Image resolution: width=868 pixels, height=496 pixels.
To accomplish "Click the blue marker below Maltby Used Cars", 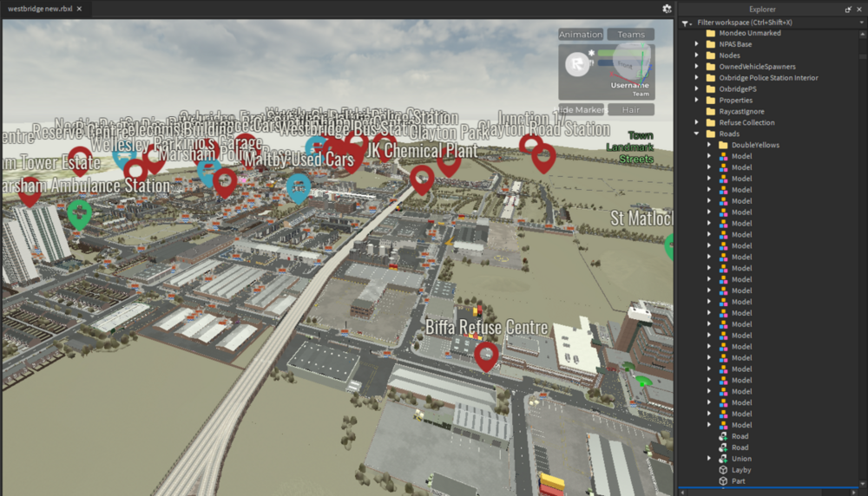I will [299, 188].
